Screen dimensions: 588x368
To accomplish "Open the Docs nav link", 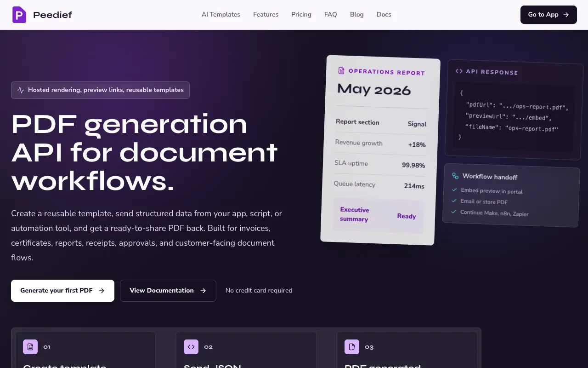I will click(x=384, y=15).
